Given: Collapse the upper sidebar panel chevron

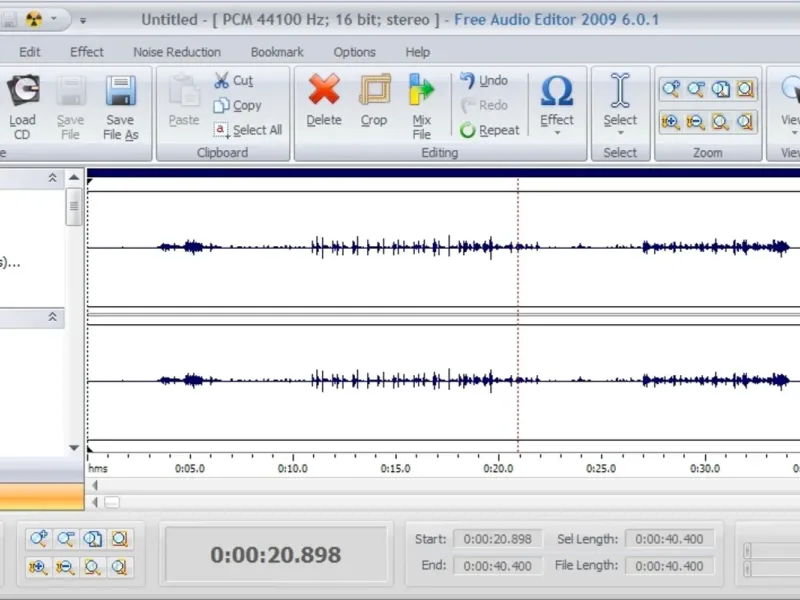Looking at the screenshot, I should pyautogui.click(x=52, y=178).
